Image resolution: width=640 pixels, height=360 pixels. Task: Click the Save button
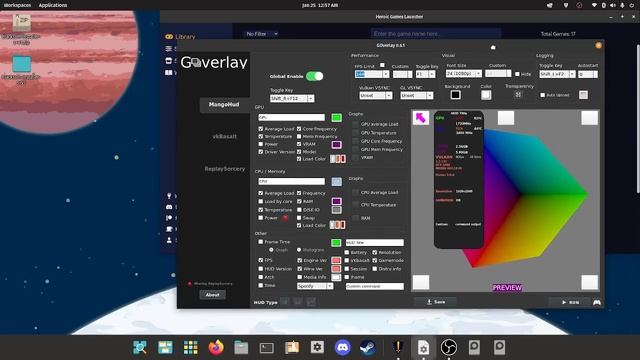(x=436, y=302)
